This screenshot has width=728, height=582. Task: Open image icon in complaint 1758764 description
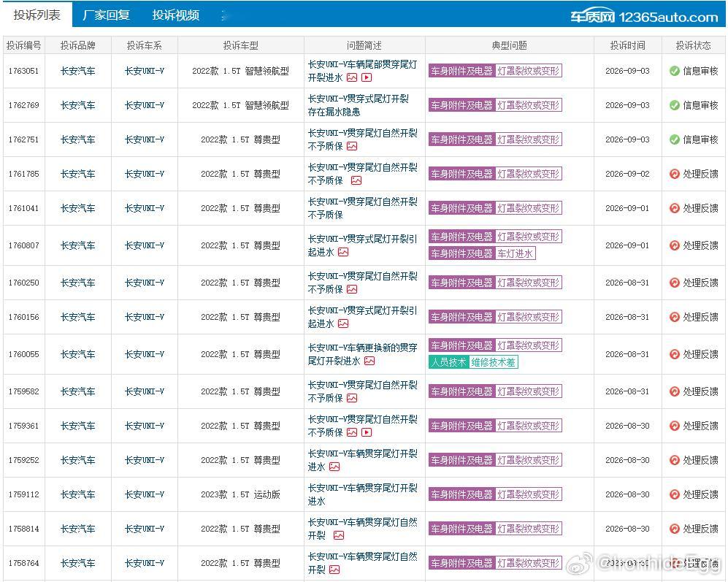pyautogui.click(x=334, y=570)
